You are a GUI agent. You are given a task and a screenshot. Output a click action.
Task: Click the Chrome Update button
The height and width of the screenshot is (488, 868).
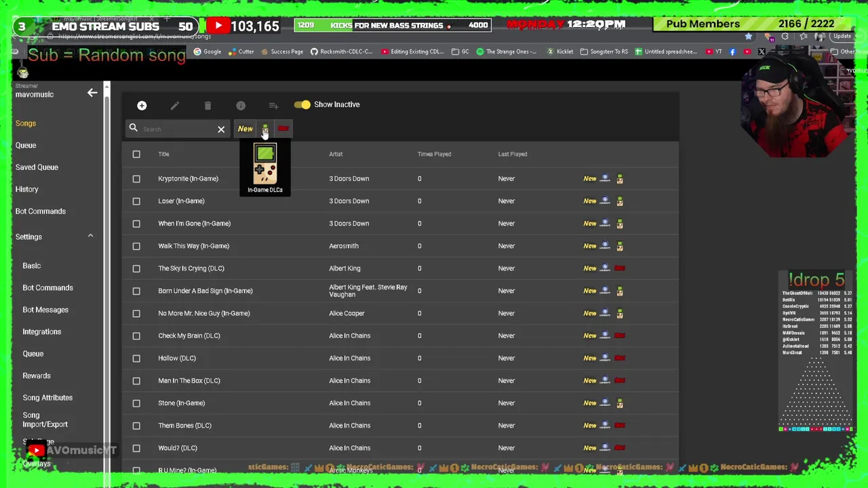coord(842,37)
